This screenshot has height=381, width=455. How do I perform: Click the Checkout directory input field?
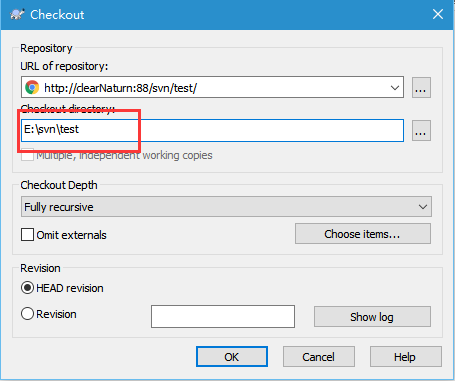pos(212,130)
